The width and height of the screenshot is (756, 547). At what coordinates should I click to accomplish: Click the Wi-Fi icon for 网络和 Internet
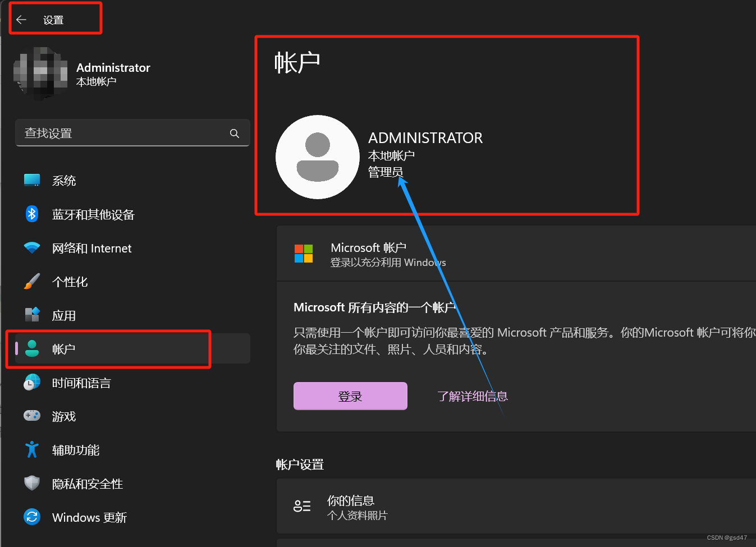click(32, 247)
